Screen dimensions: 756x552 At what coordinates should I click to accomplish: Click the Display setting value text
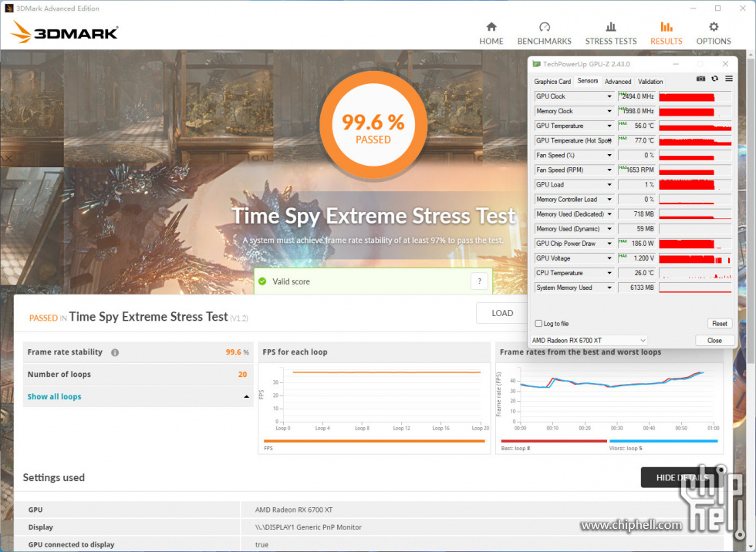pyautogui.click(x=308, y=527)
